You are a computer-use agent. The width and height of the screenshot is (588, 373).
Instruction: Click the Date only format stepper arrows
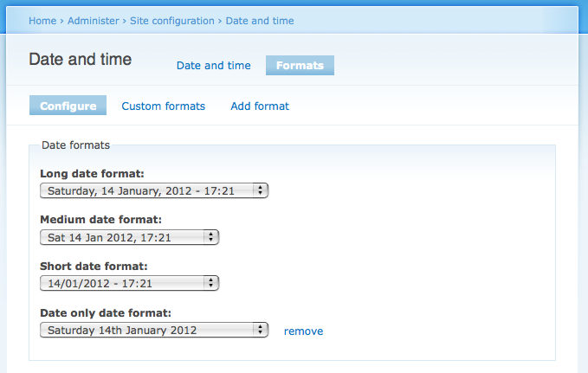click(x=261, y=330)
